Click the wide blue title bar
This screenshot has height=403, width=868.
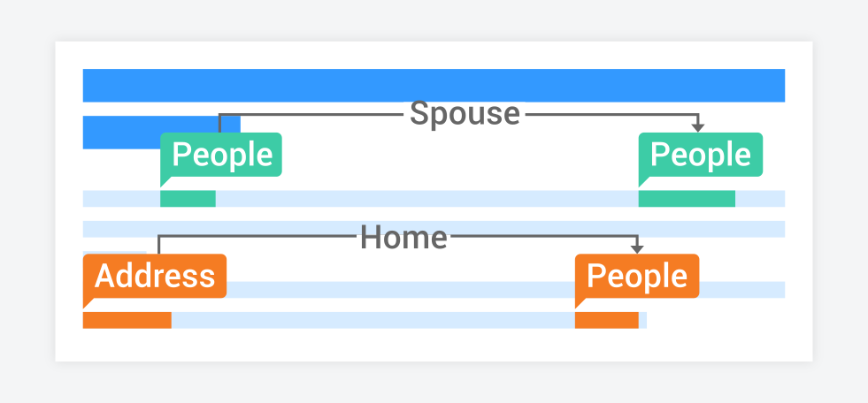coord(434,85)
